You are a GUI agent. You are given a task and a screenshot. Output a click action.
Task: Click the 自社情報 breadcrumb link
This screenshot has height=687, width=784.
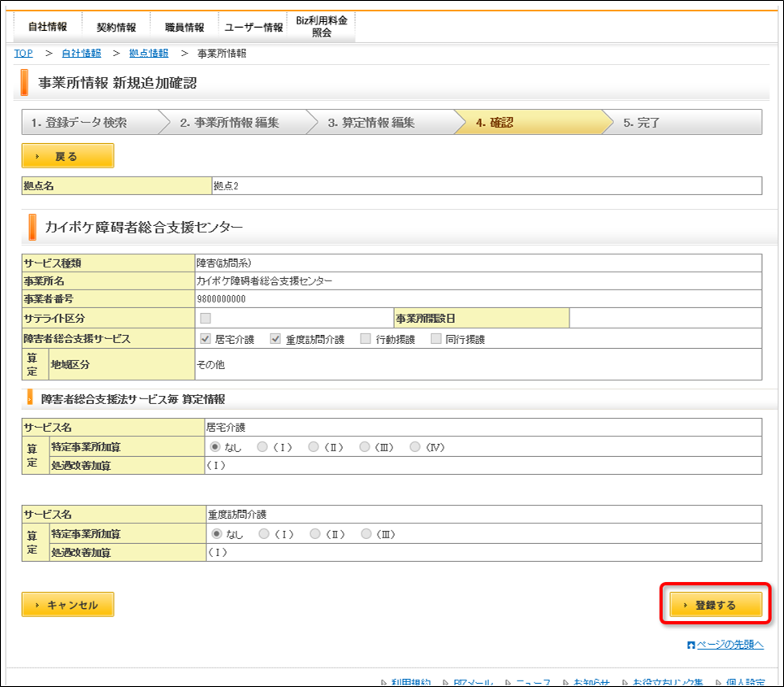[81, 54]
